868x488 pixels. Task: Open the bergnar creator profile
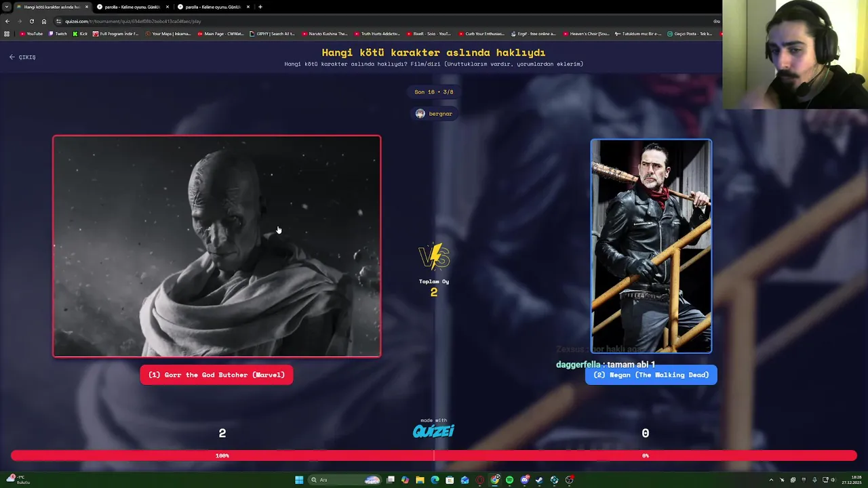pos(434,113)
